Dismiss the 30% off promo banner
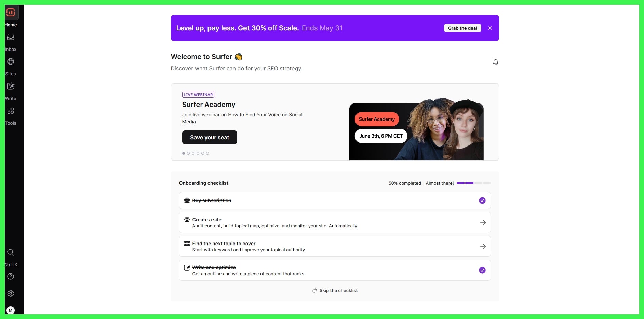The width and height of the screenshot is (644, 319). pos(490,28)
